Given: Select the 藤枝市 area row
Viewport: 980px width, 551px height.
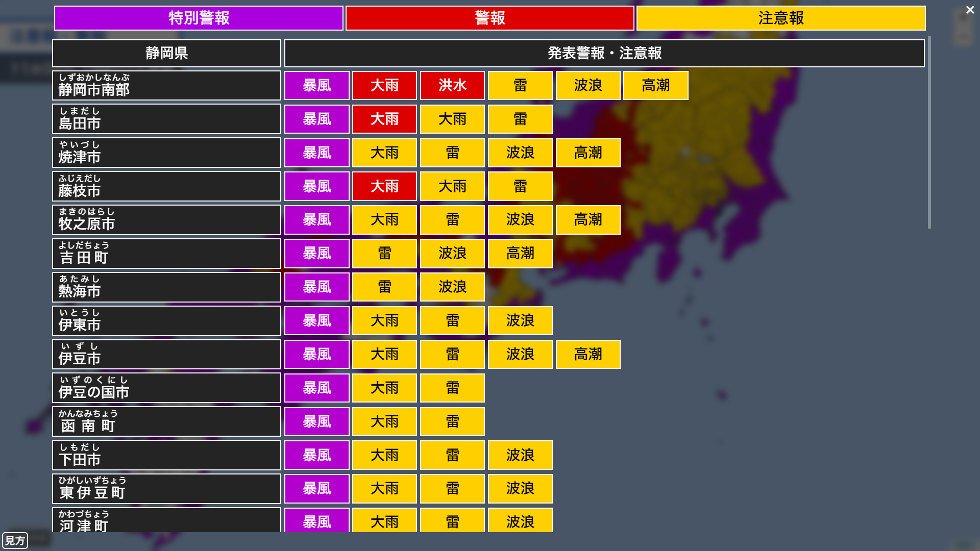Looking at the screenshot, I should tap(166, 186).
